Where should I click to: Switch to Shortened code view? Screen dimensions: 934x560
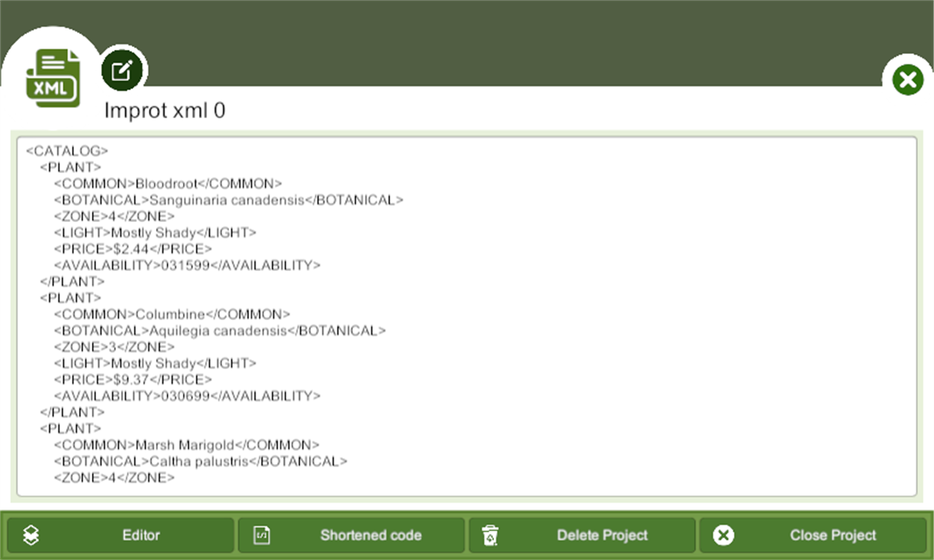(x=372, y=535)
